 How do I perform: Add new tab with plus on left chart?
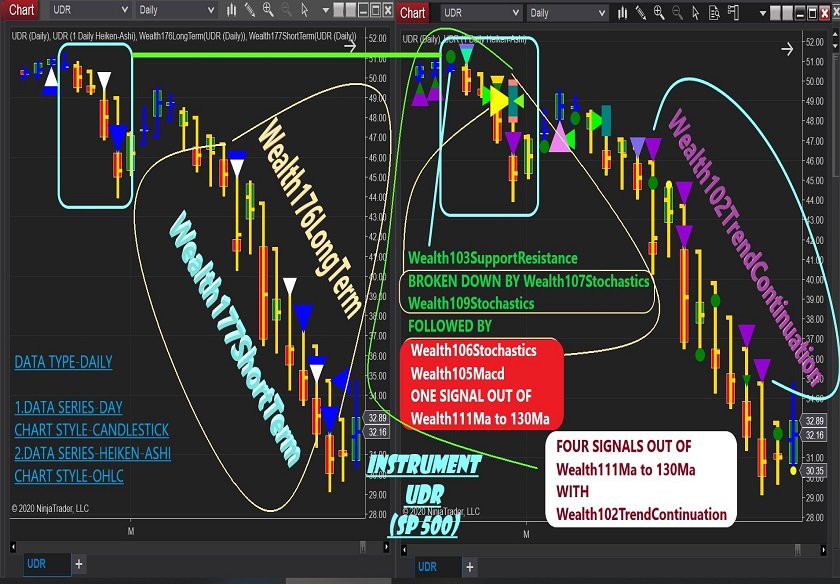(x=79, y=564)
